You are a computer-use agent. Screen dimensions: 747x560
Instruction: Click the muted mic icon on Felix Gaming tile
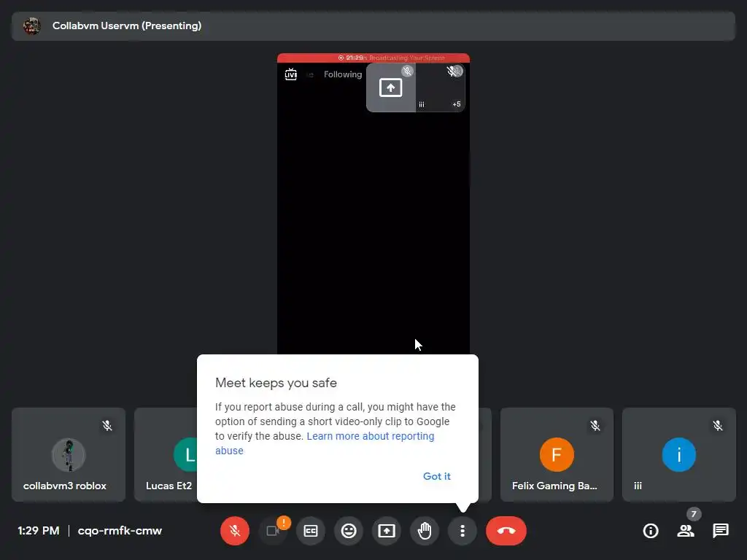595,425
